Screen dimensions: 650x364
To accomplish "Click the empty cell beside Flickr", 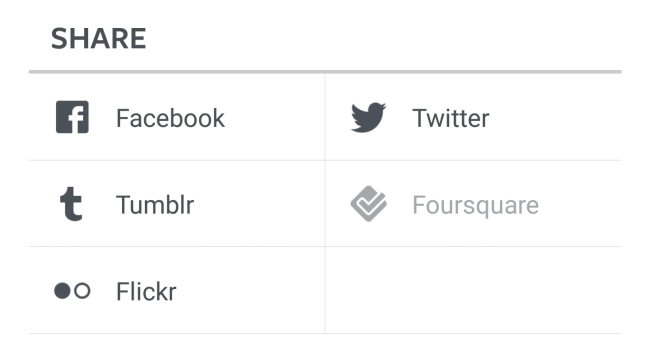I will tap(473, 290).
